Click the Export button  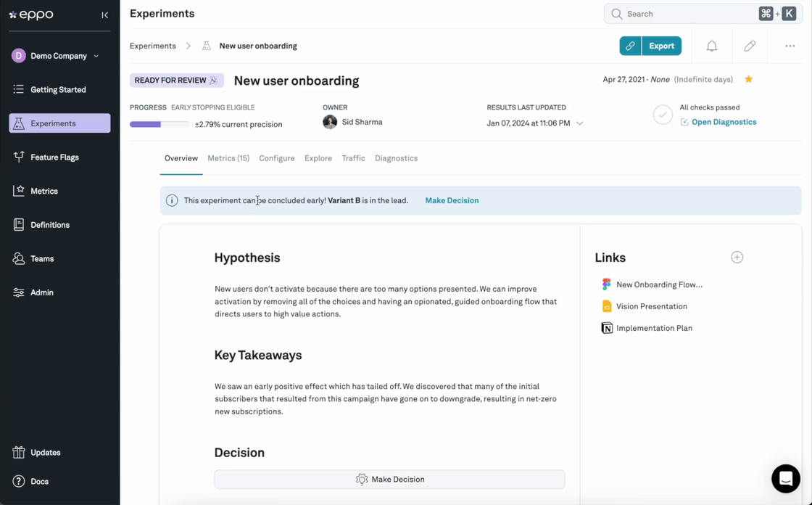click(x=661, y=46)
